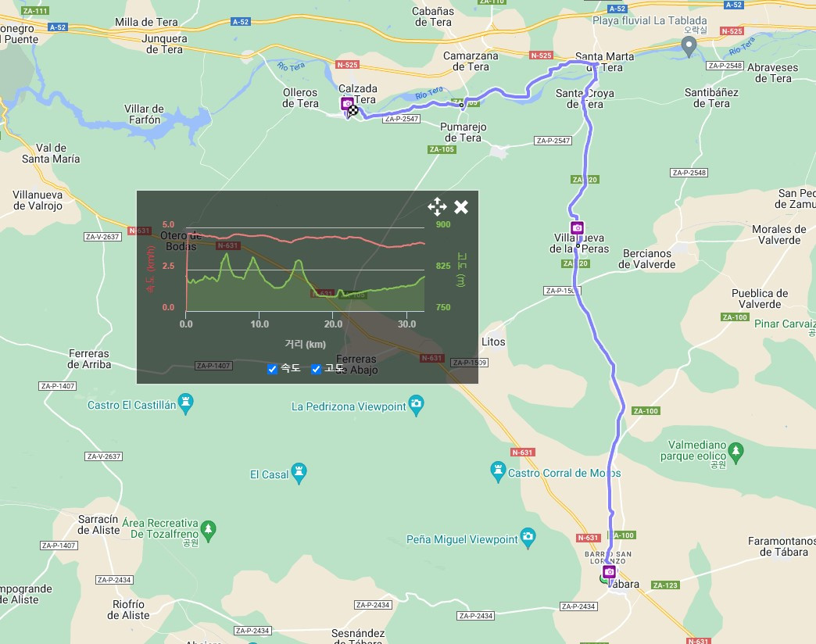Click the Camarzana de Tera town label
The height and width of the screenshot is (644, 816).
[x=471, y=62]
